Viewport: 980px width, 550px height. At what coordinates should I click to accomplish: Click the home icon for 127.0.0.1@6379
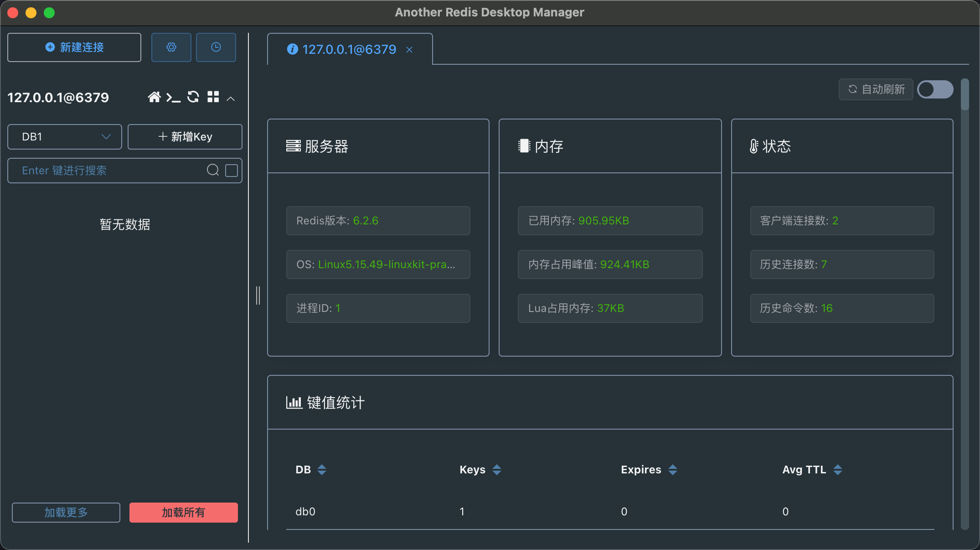tap(154, 97)
